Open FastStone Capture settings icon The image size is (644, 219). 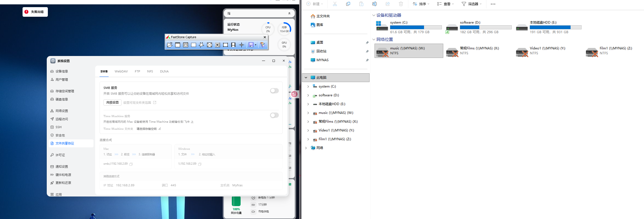point(263,45)
